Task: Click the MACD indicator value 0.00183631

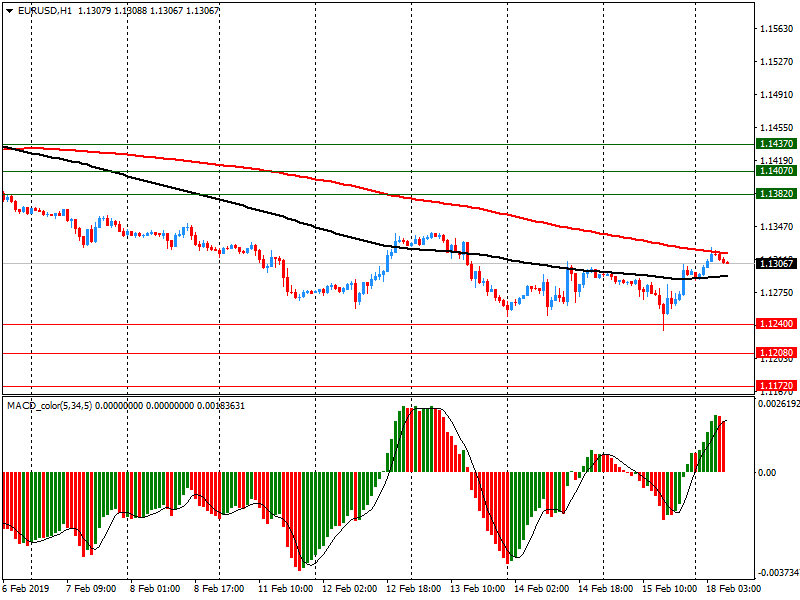Action: (220, 406)
